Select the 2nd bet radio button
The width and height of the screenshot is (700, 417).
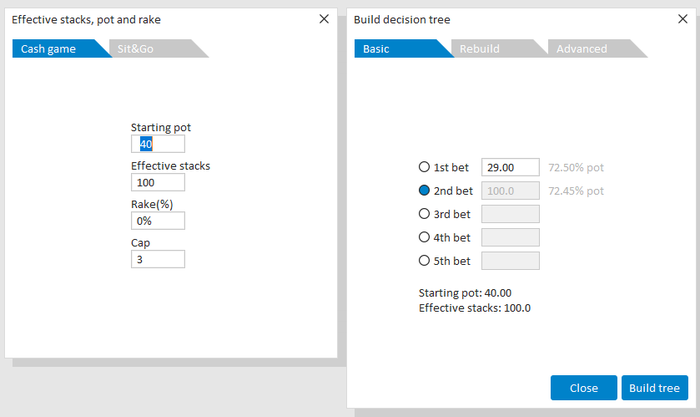point(424,190)
